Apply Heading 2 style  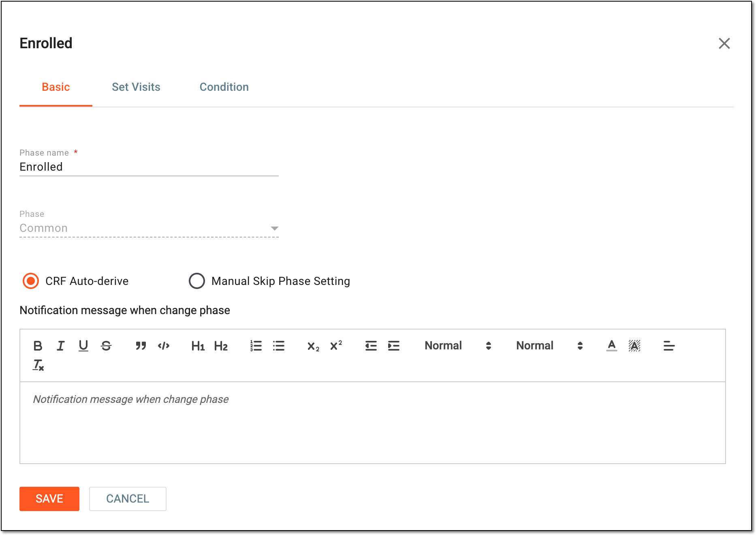221,346
